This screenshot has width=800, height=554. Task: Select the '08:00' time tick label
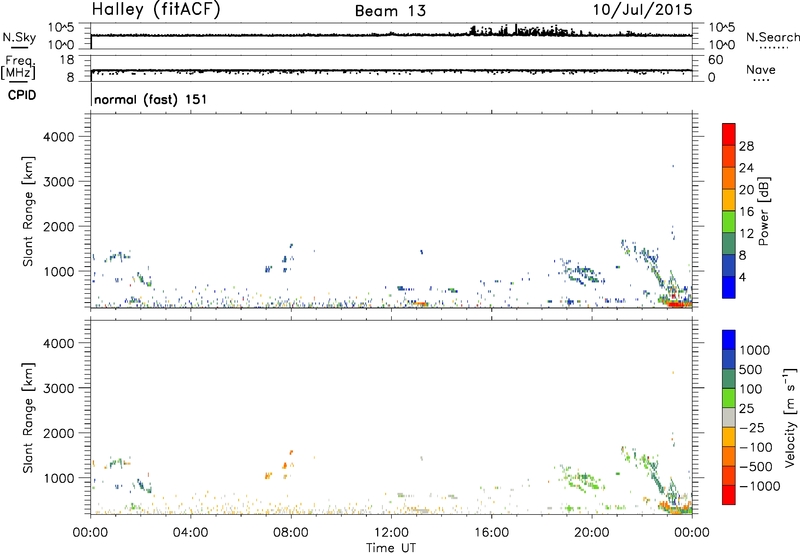[291, 533]
